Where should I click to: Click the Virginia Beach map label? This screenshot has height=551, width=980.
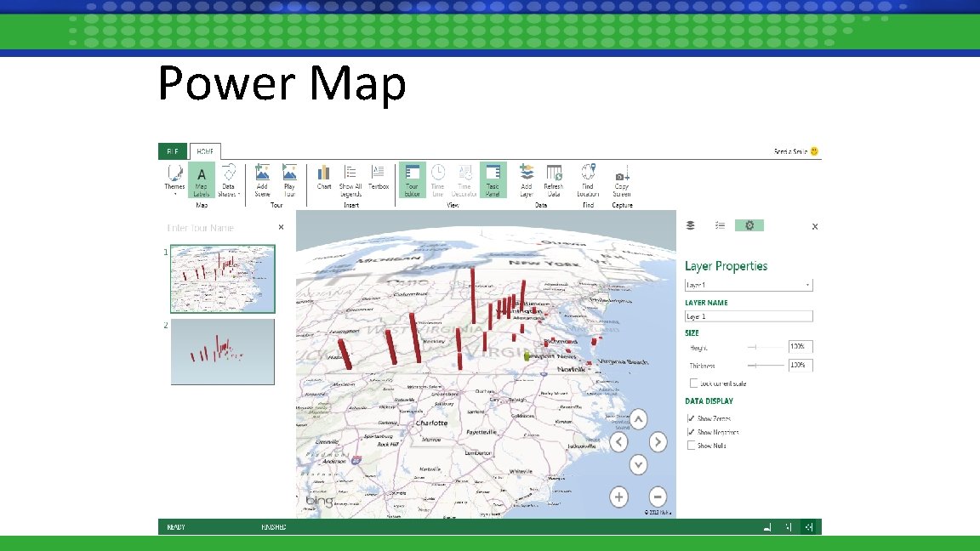coord(623,361)
